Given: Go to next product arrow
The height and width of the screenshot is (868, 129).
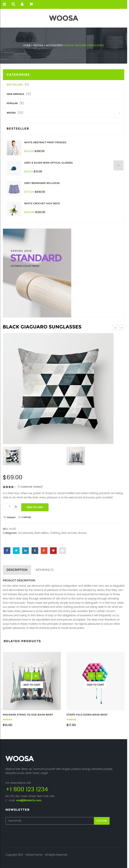Looking at the screenshot, I should pos(122,328).
